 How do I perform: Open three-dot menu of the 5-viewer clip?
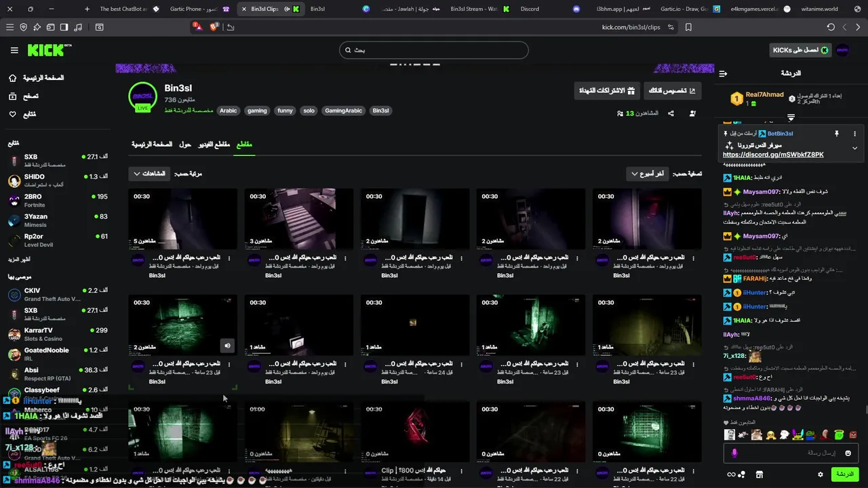[x=229, y=258]
